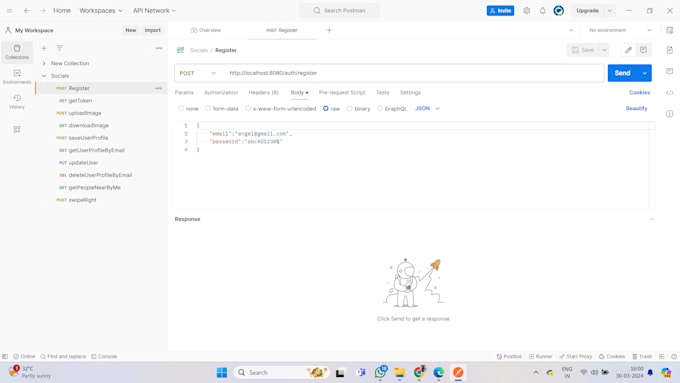Click the Send button
Viewport: 680px width, 383px height.
pyautogui.click(x=622, y=73)
